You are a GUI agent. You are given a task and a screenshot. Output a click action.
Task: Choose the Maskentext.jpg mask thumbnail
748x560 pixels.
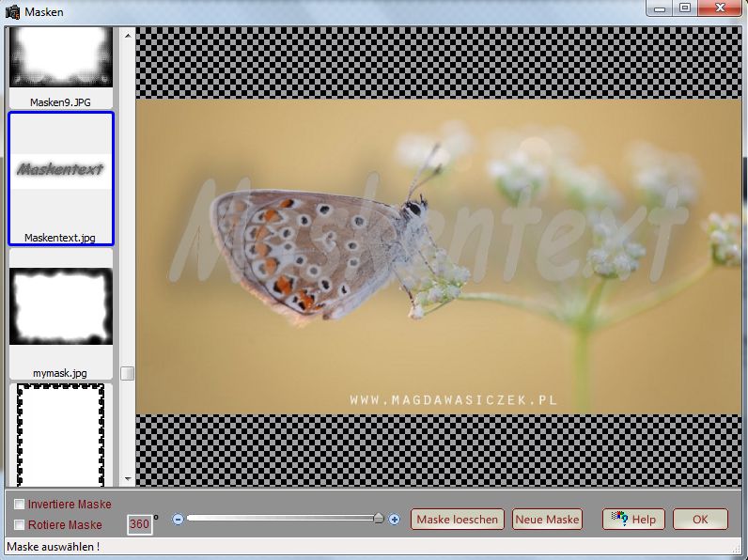(x=61, y=177)
